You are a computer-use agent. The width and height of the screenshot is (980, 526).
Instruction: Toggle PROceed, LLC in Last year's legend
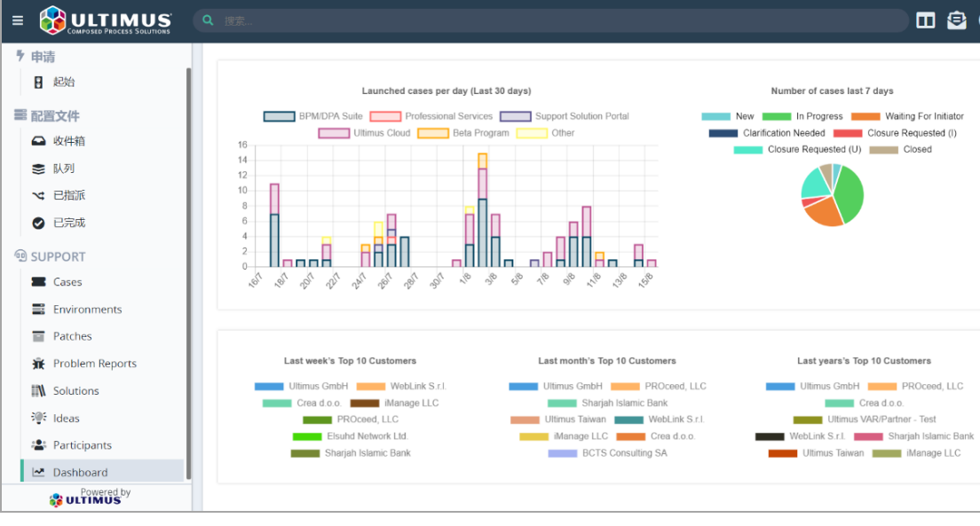point(915,386)
